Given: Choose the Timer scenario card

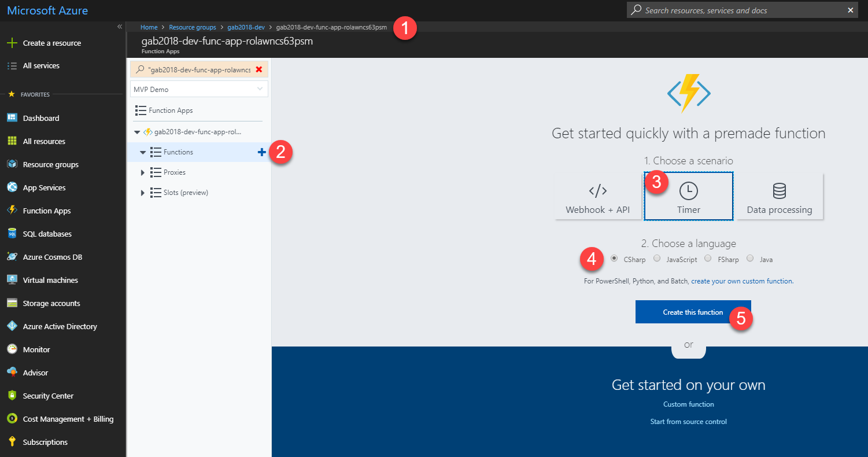Looking at the screenshot, I should 689,196.
